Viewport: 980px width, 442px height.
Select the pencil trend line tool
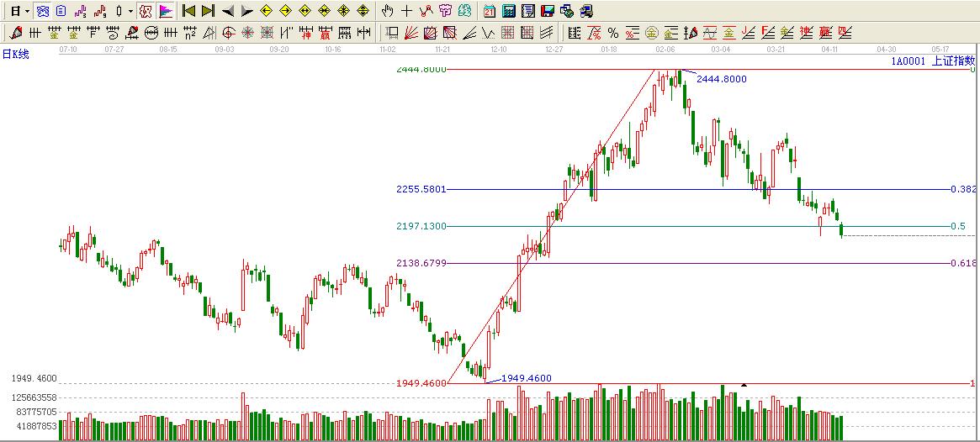pos(15,33)
